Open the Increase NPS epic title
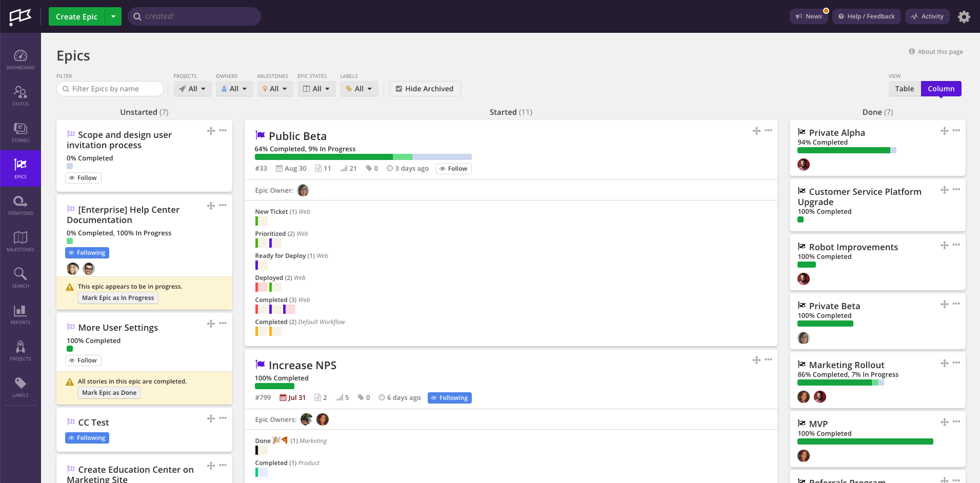980x483 pixels. 303,366
